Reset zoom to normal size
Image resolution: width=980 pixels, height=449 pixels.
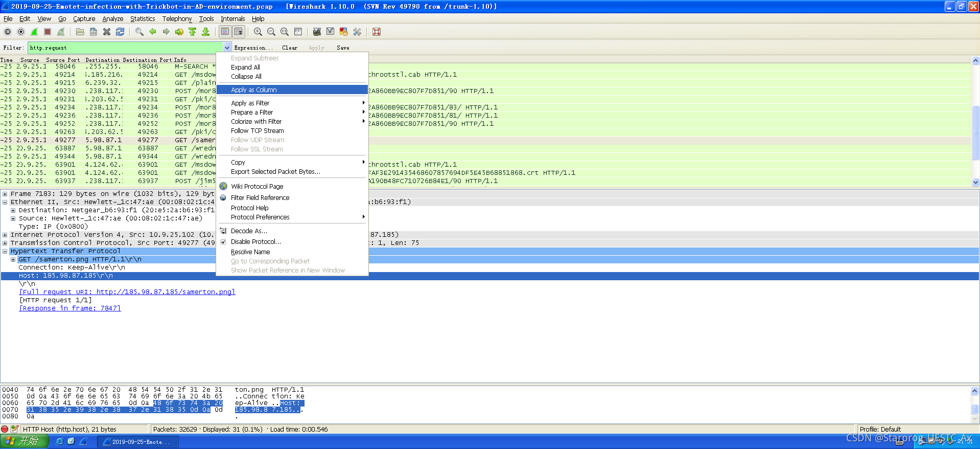(285, 32)
